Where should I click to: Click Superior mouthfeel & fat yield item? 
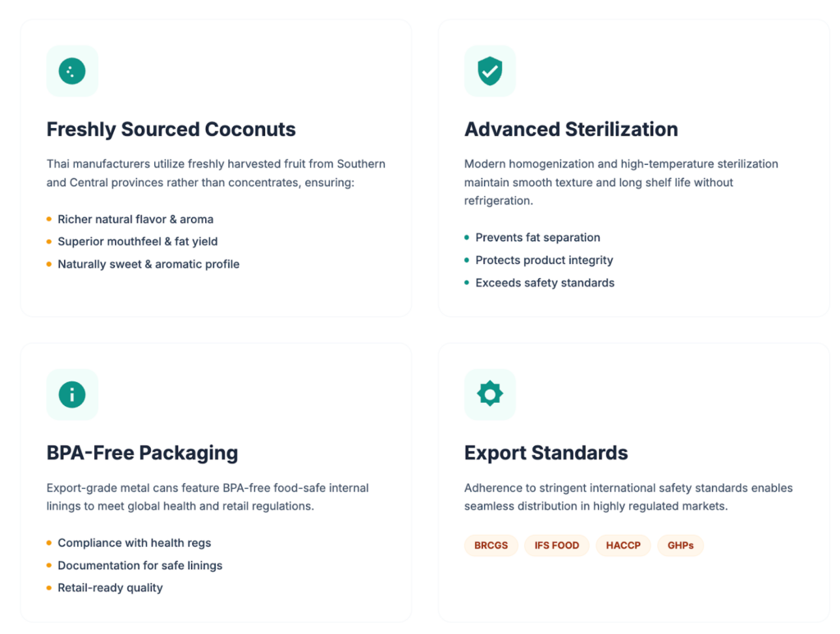[137, 242]
